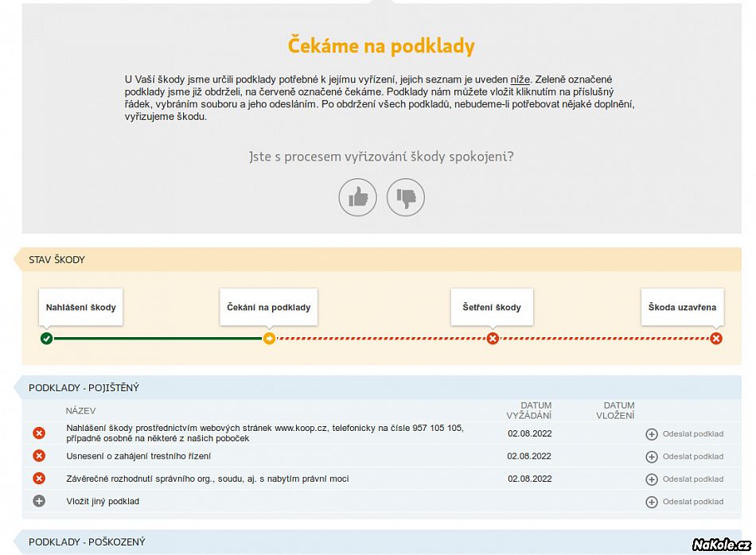The width and height of the screenshot is (756, 555).
Task: Click the gray plus icon beside Vložit jiný podklad
Action: (39, 502)
